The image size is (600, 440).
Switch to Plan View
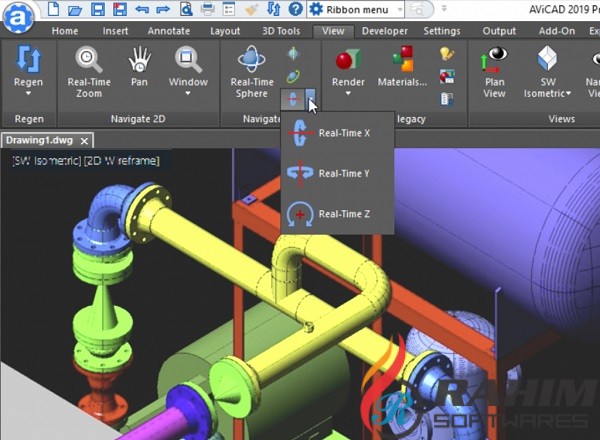(x=495, y=60)
